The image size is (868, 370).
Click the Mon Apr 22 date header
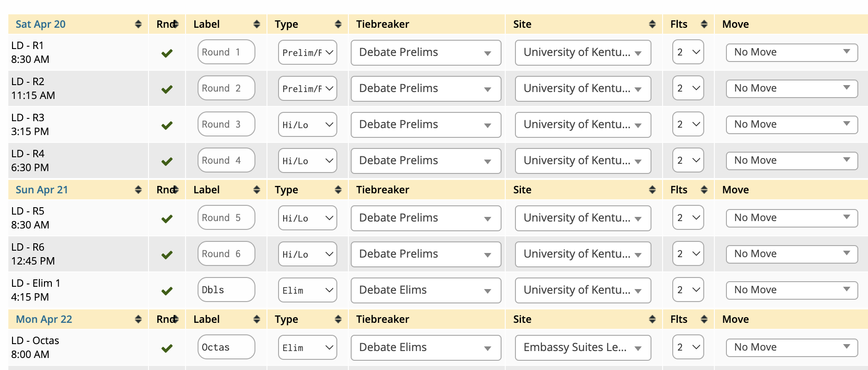[x=44, y=319]
